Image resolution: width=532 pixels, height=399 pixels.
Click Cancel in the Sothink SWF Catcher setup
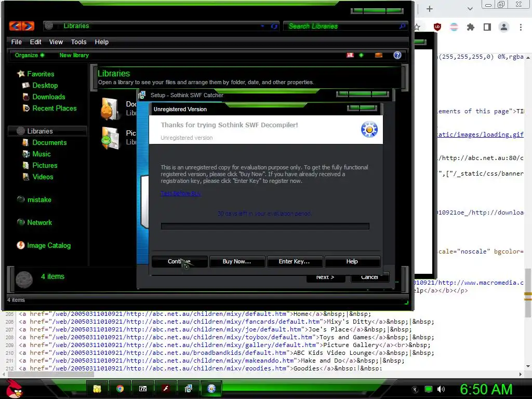pyautogui.click(x=369, y=277)
